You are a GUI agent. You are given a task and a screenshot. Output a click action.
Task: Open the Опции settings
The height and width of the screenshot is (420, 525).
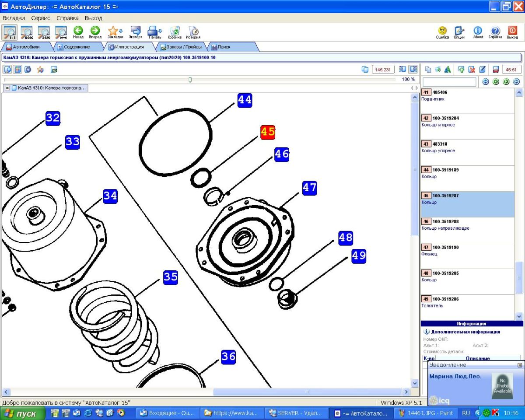(x=459, y=32)
